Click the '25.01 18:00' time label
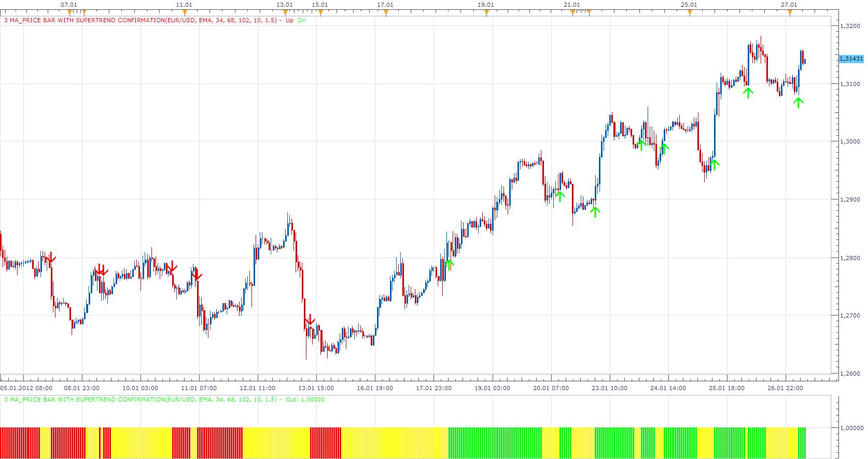Image resolution: width=868 pixels, height=459 pixels. click(727, 388)
